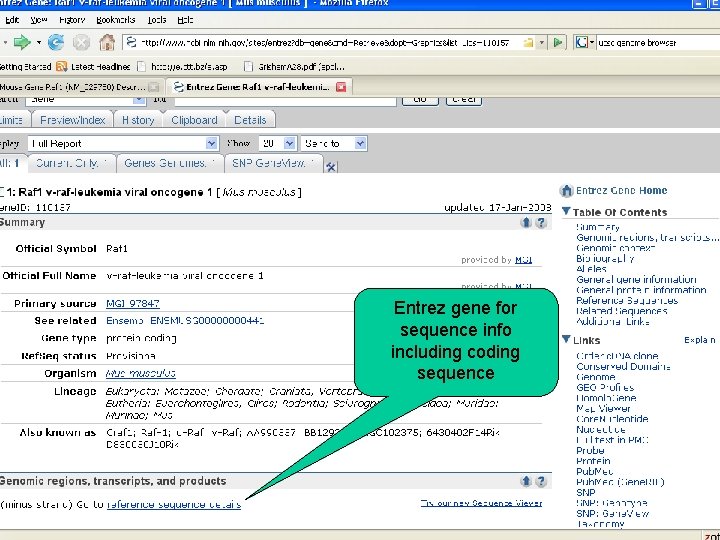Open the URL bar history dropdown
Screen dimensions: 720x540
[x=542, y=43]
